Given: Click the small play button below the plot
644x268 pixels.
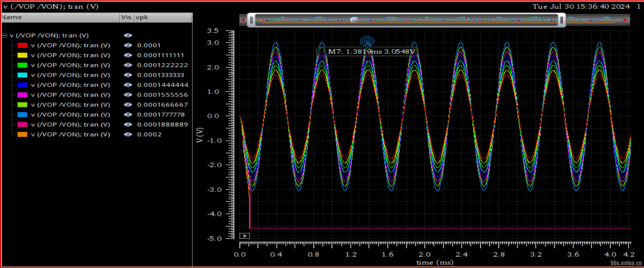Looking at the screenshot, I should coord(244,236).
